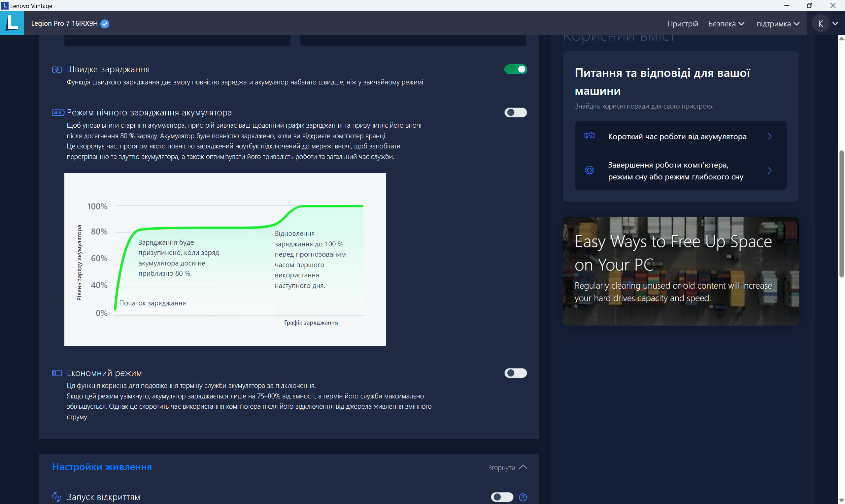
Task: Click the Lenovo Vantage L logo
Action: coord(12,23)
